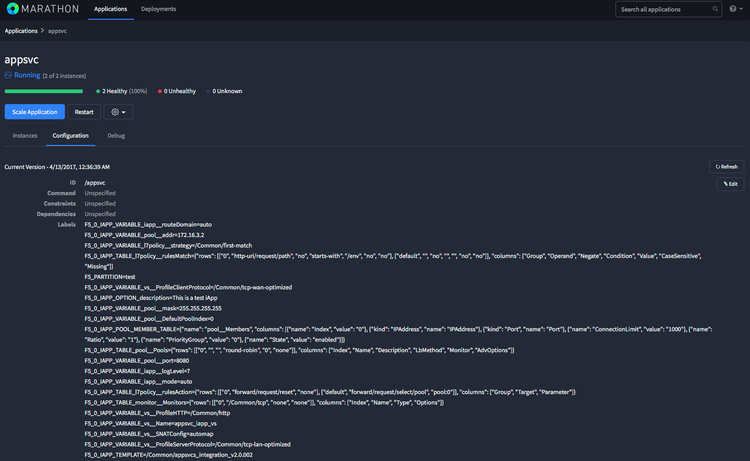Click the appsvc breadcrumb item
Viewport: 750px width, 461px height.
pyautogui.click(x=58, y=31)
